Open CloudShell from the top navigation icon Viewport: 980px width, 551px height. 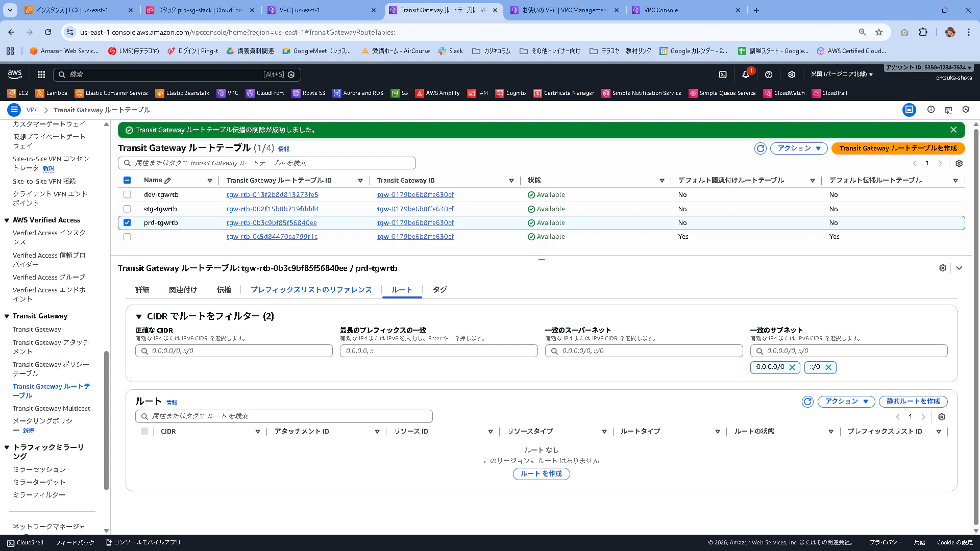tap(723, 74)
